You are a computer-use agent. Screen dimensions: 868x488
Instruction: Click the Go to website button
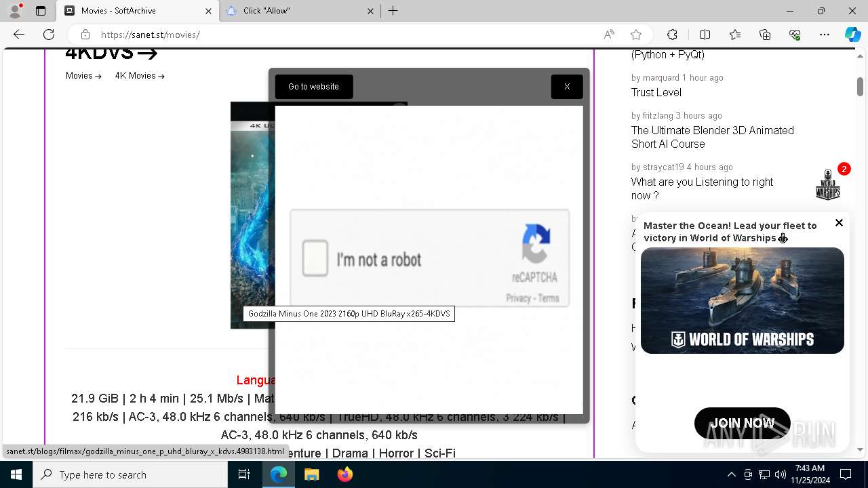click(x=314, y=87)
